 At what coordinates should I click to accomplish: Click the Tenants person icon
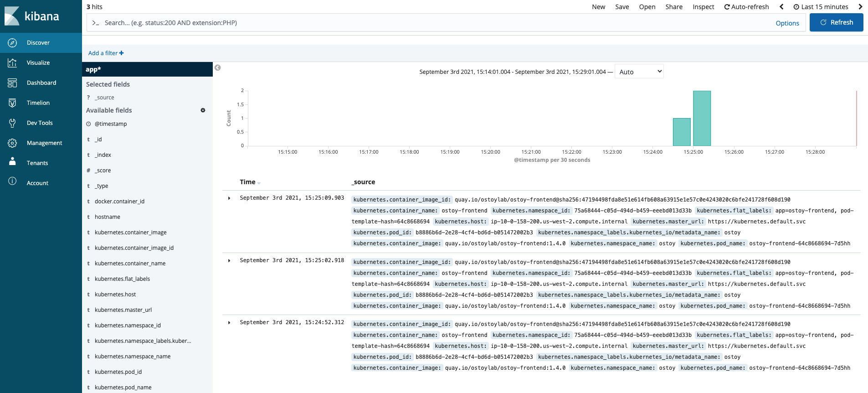pyautogui.click(x=12, y=162)
